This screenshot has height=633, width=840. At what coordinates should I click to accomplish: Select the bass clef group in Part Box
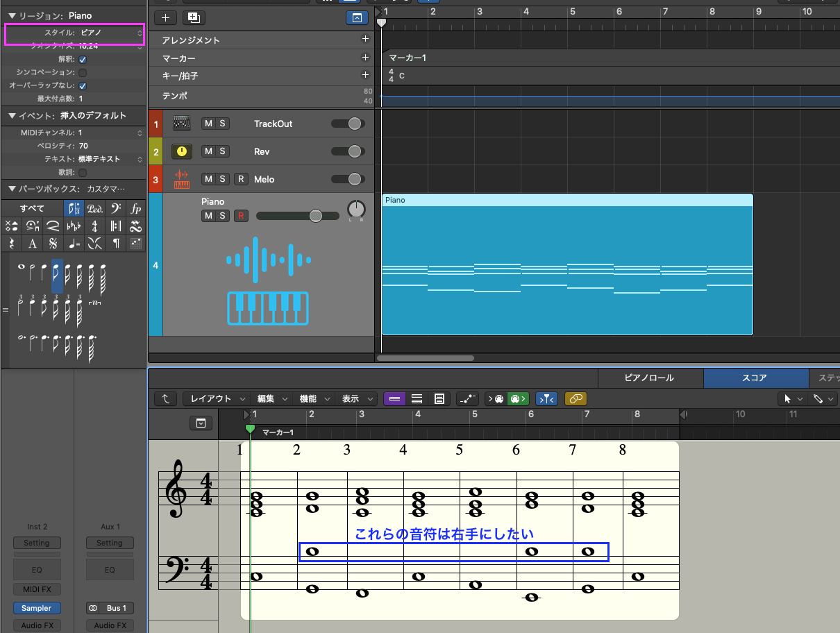coord(115,208)
